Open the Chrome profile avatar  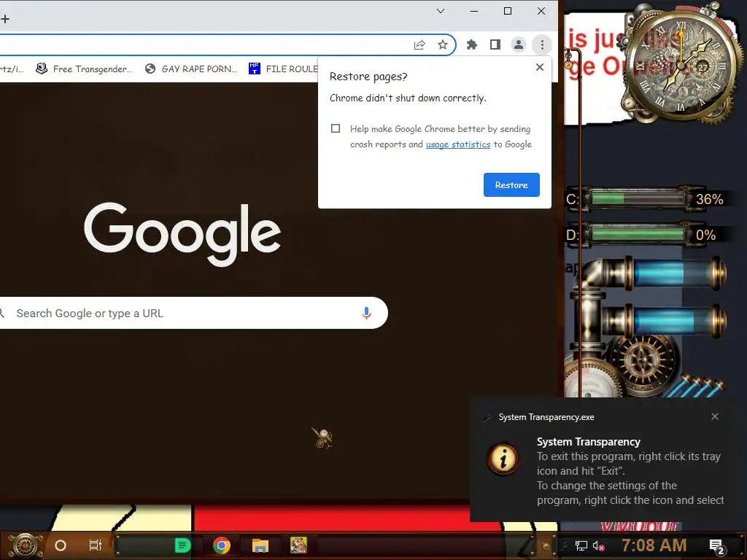click(x=519, y=44)
